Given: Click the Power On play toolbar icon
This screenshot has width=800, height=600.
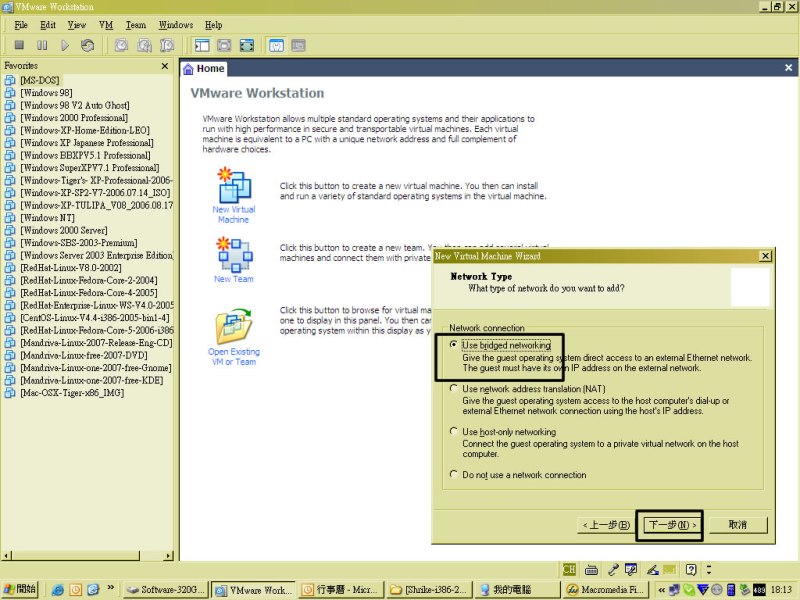Looking at the screenshot, I should [65, 45].
